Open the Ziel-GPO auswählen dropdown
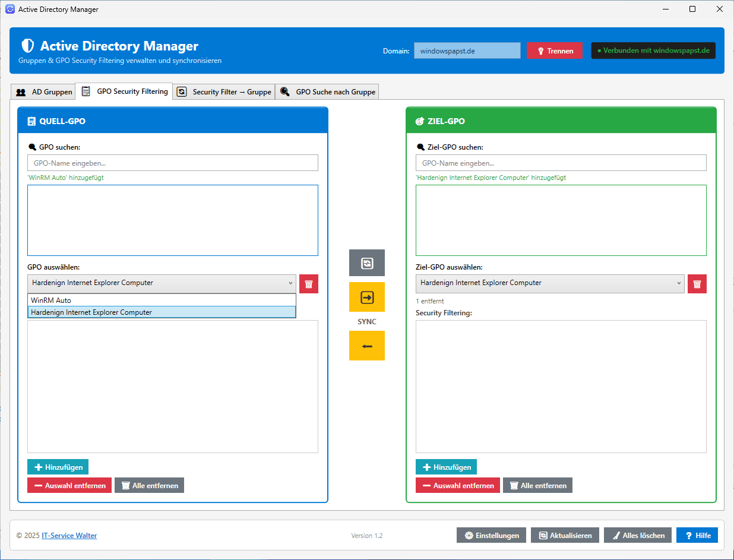The width and height of the screenshot is (734, 560). pos(550,283)
